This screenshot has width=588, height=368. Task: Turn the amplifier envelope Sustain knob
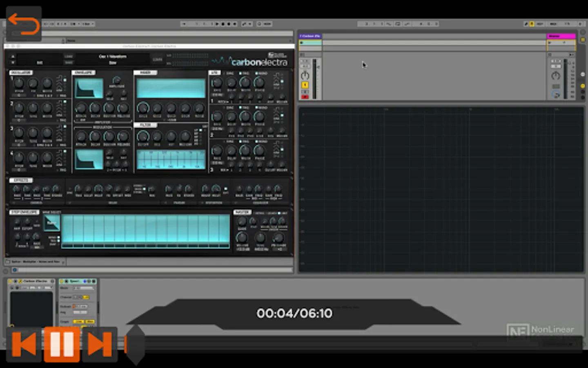click(x=109, y=108)
